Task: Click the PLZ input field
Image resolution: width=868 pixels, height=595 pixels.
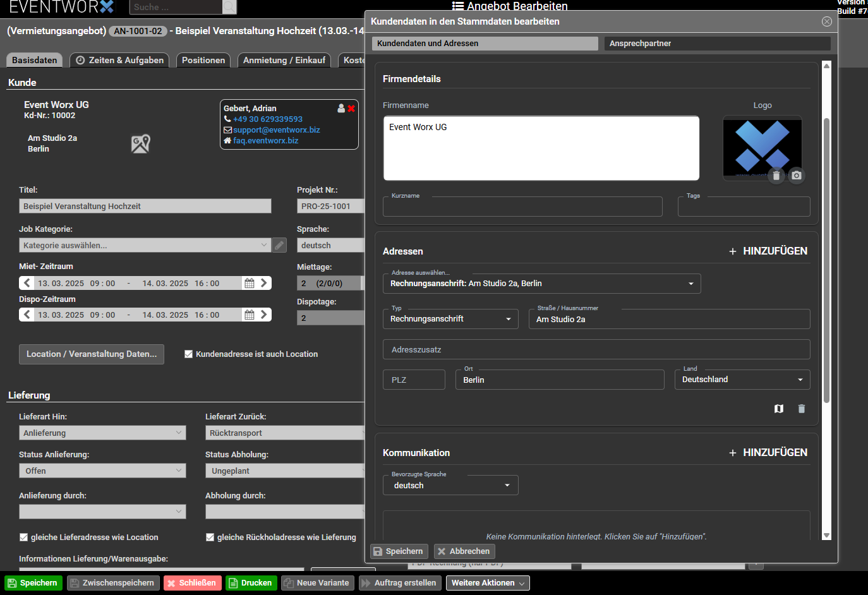Action: tap(414, 380)
